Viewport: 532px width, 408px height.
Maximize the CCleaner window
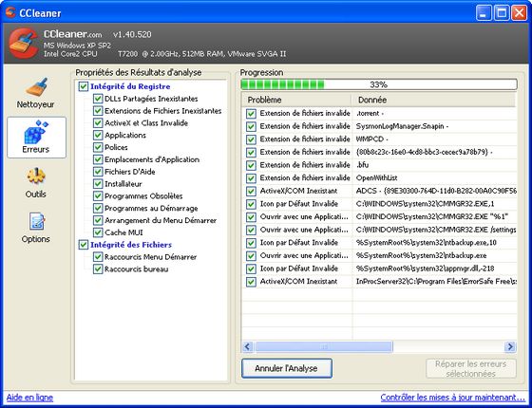tap(502, 13)
